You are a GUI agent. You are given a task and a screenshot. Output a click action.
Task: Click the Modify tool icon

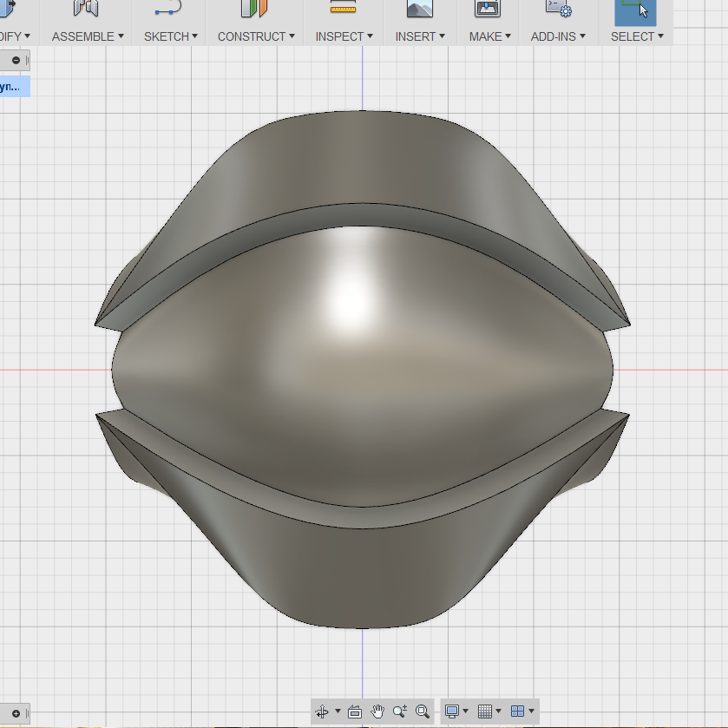pyautogui.click(x=9, y=8)
